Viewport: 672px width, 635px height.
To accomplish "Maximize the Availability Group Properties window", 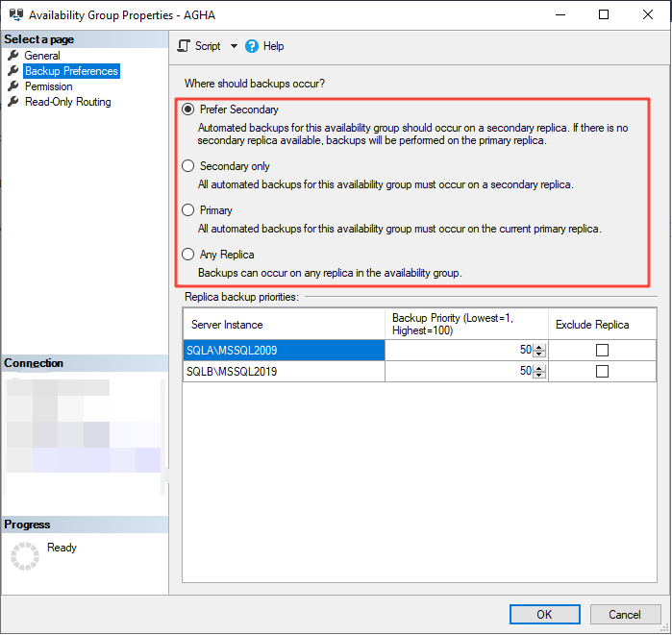I will (x=604, y=14).
